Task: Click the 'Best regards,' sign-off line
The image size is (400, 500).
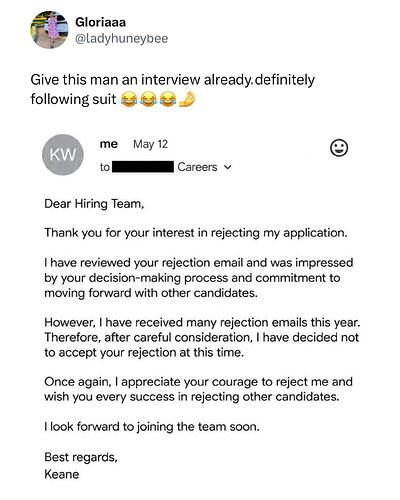Action: [81, 457]
